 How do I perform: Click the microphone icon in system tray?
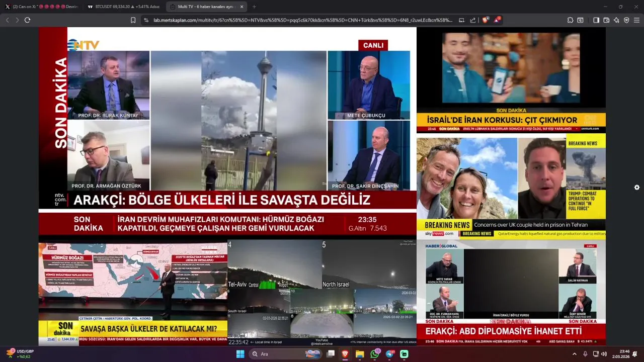pos(585,354)
